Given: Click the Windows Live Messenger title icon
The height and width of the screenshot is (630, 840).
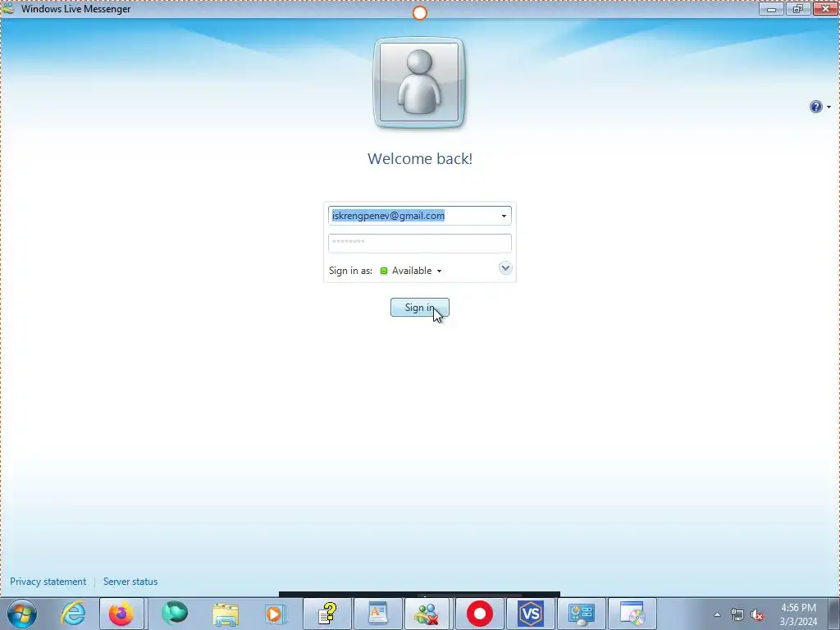Looking at the screenshot, I should coord(8,8).
